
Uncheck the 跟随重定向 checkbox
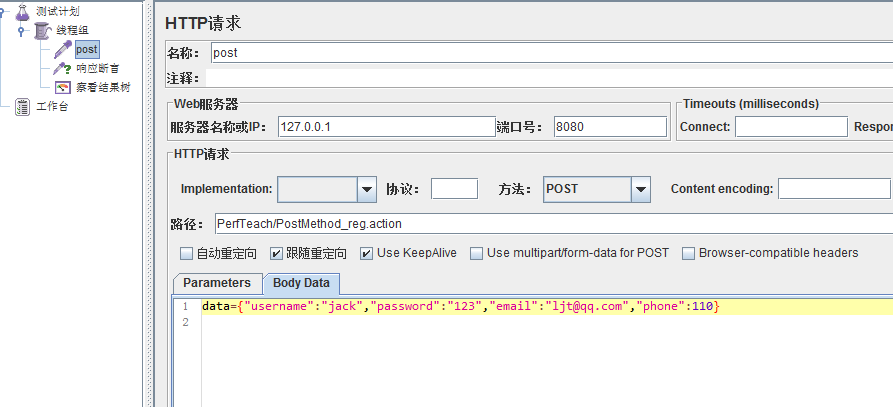pyautogui.click(x=276, y=253)
